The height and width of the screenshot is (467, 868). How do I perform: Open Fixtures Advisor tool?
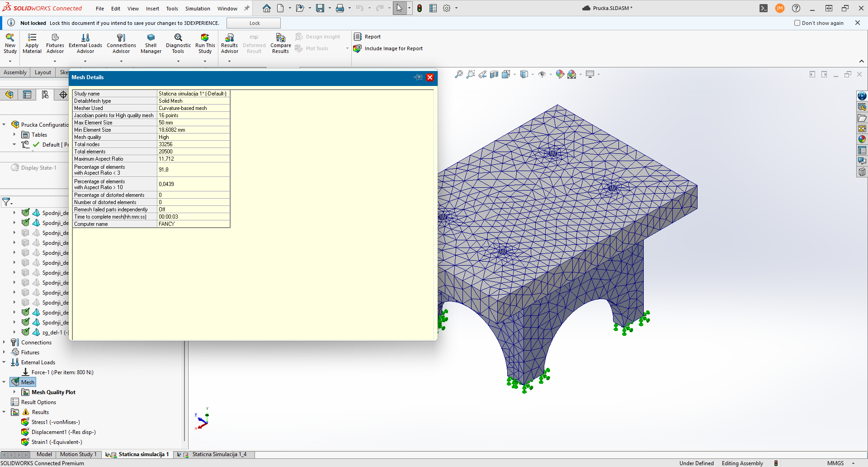(55, 43)
